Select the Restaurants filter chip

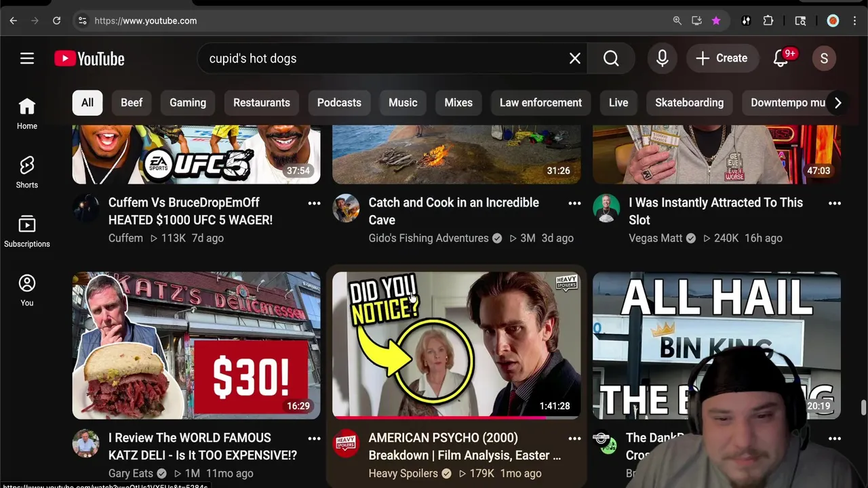(262, 102)
